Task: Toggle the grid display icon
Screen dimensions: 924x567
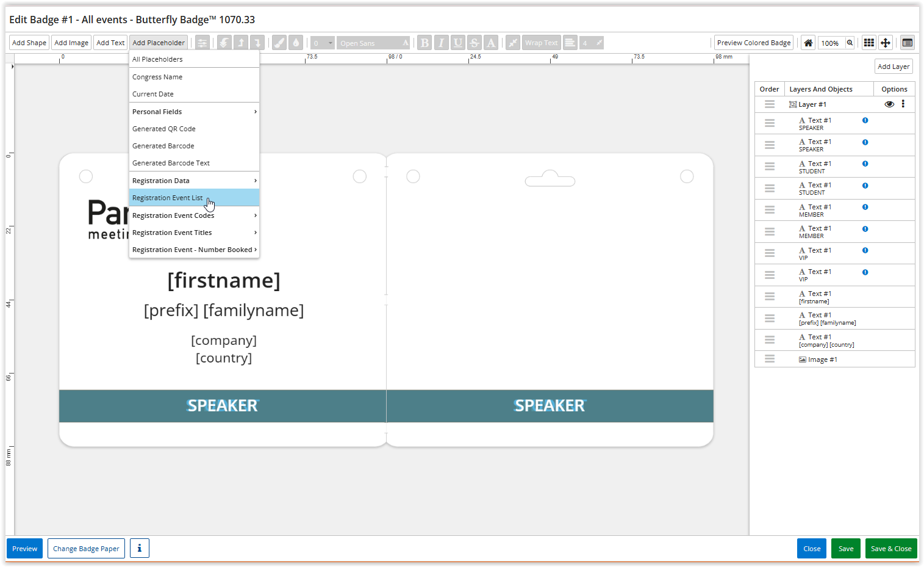Action: pos(869,43)
